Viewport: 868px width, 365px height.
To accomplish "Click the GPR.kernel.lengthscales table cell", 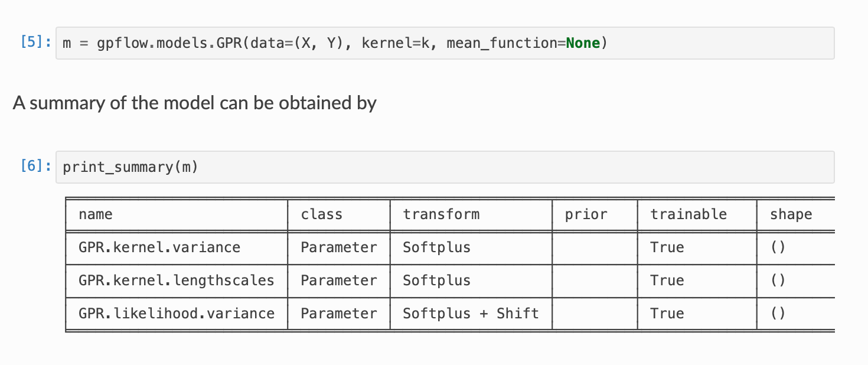I will tap(176, 281).
